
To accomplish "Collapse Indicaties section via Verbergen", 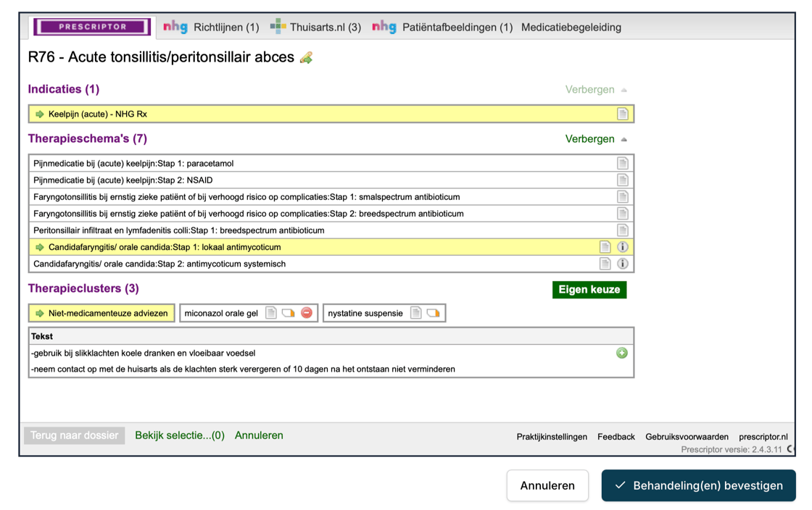I will coord(595,90).
